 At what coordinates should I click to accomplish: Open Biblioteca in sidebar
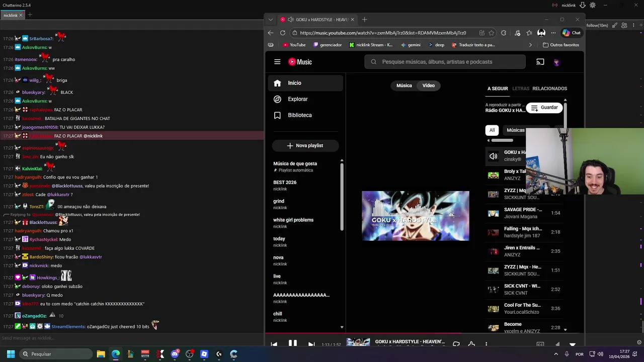(x=305, y=115)
